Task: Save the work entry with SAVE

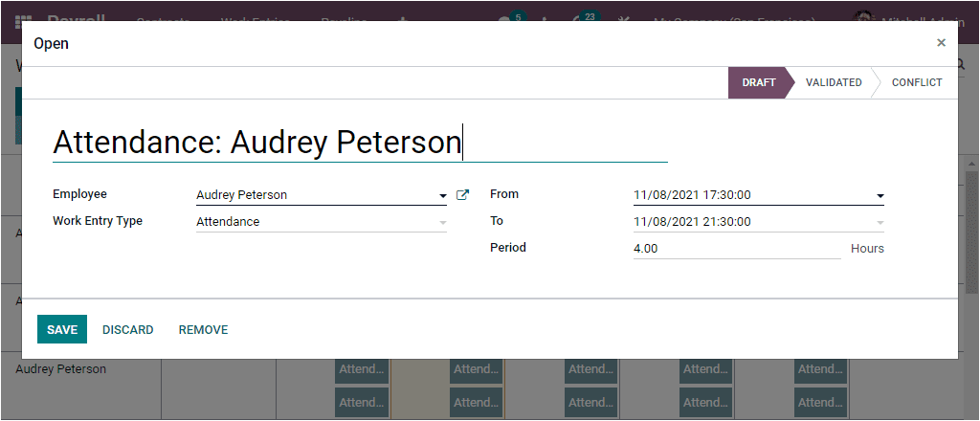Action: (62, 329)
